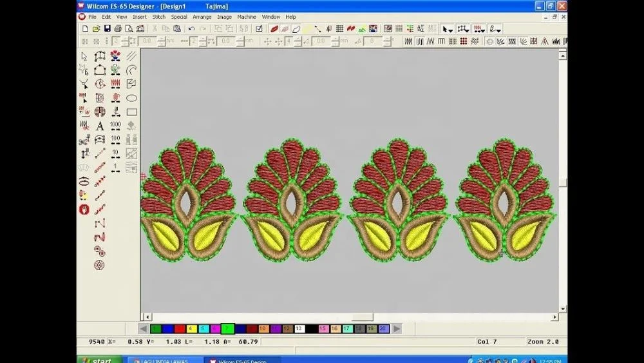Open the Stitch menu
The image size is (644, 363).
[159, 17]
